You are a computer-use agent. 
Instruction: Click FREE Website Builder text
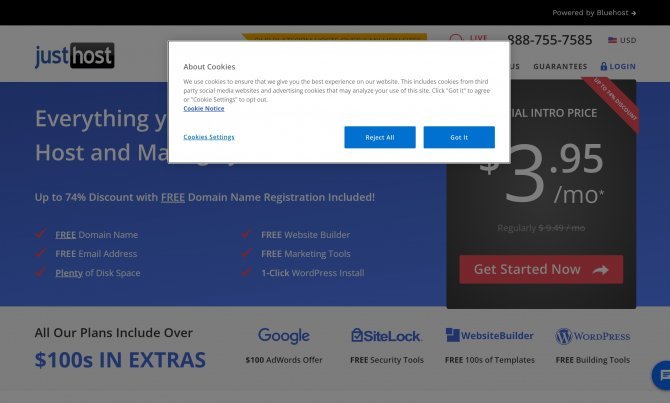[306, 235]
